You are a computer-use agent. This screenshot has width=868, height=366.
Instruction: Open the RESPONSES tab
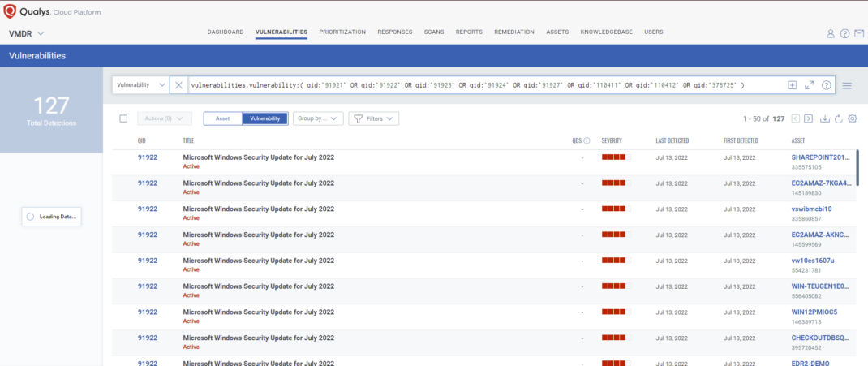395,32
